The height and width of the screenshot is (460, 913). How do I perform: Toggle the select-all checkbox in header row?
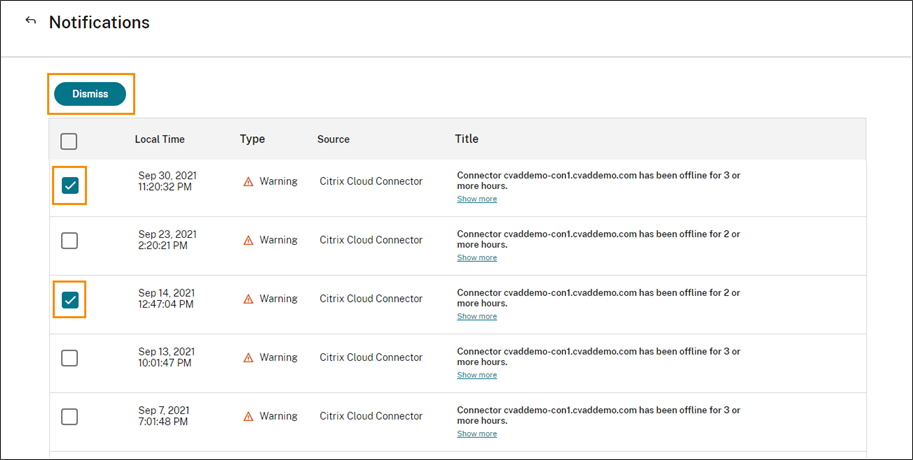coord(69,141)
